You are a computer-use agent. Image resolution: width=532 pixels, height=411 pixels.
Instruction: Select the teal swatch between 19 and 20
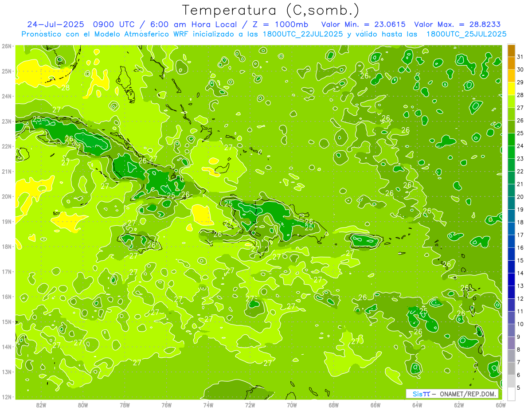click(511, 203)
